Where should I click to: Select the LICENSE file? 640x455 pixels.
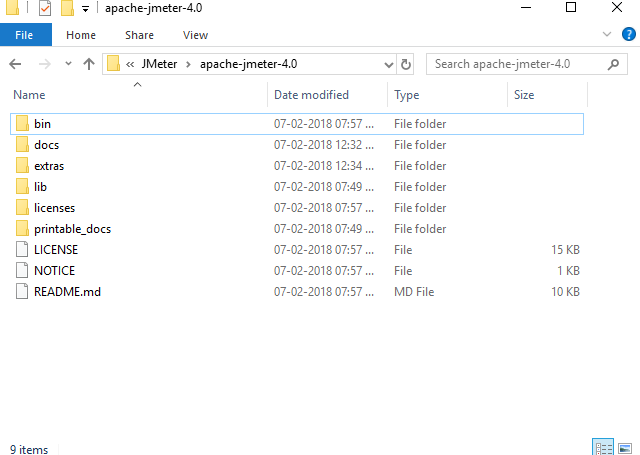(297, 250)
